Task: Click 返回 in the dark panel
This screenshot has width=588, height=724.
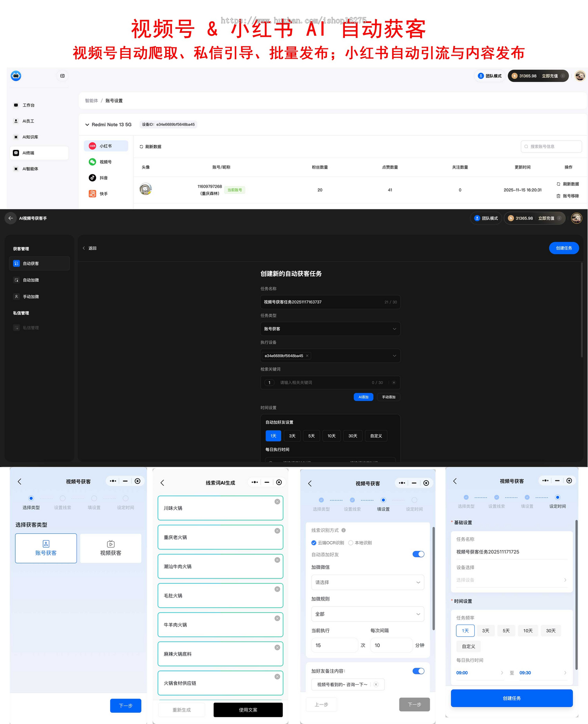Action: coord(90,249)
